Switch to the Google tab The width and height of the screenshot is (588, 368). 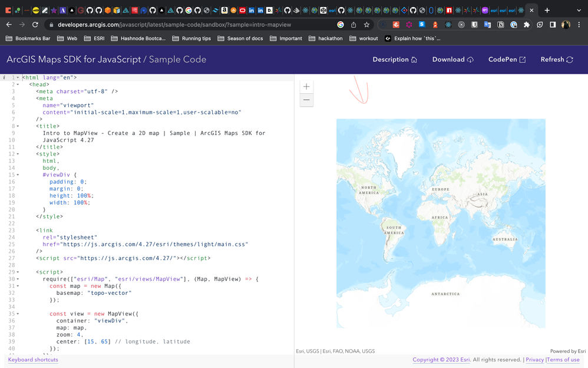pyautogui.click(x=189, y=11)
